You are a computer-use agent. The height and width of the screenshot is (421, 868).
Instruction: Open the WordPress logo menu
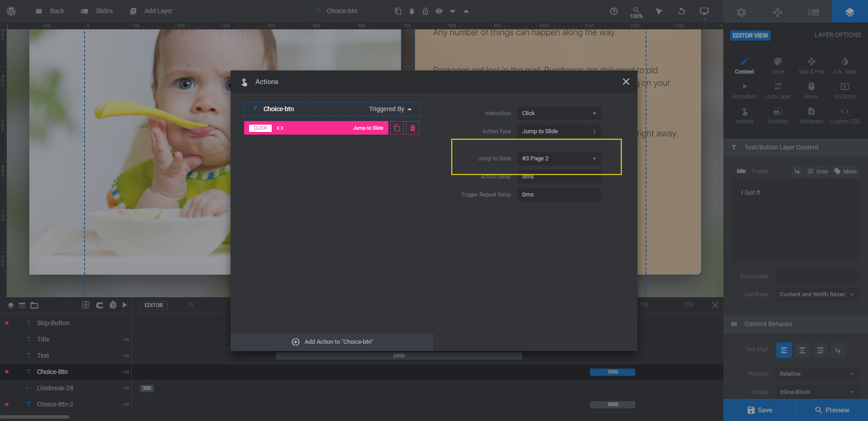point(11,11)
